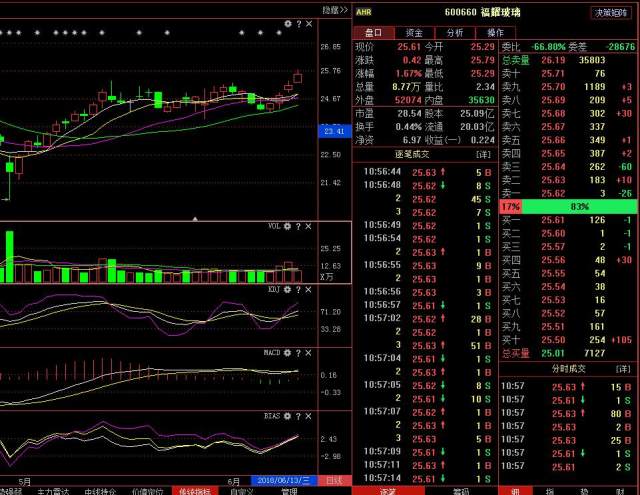Select the 逐笔 tab below trade list
Screen dimensions: 640x495
[x=388, y=491]
